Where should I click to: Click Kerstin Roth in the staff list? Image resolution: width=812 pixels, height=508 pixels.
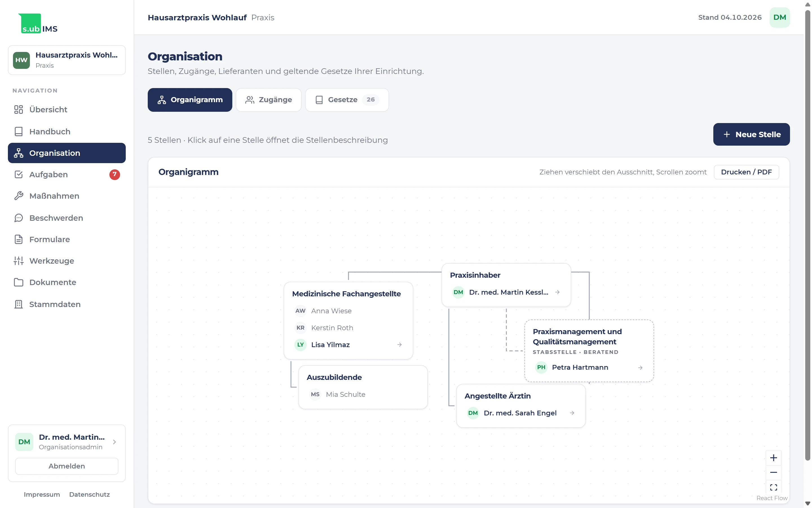point(332,328)
